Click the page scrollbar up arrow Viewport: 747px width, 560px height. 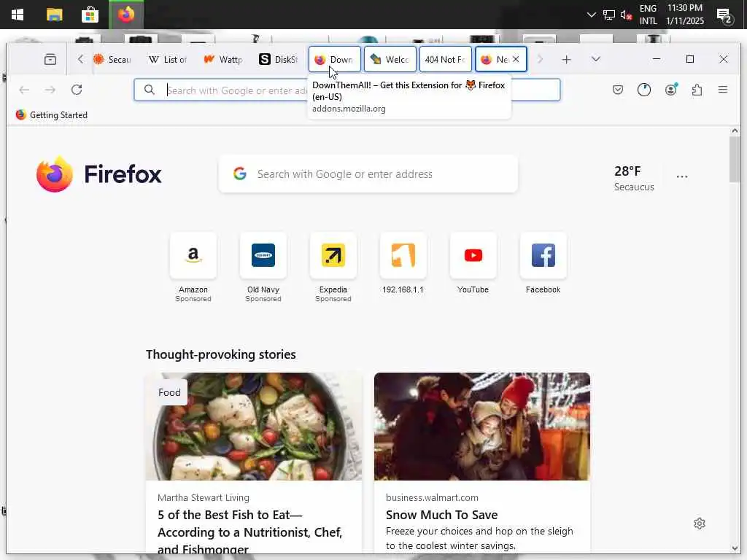click(735, 131)
